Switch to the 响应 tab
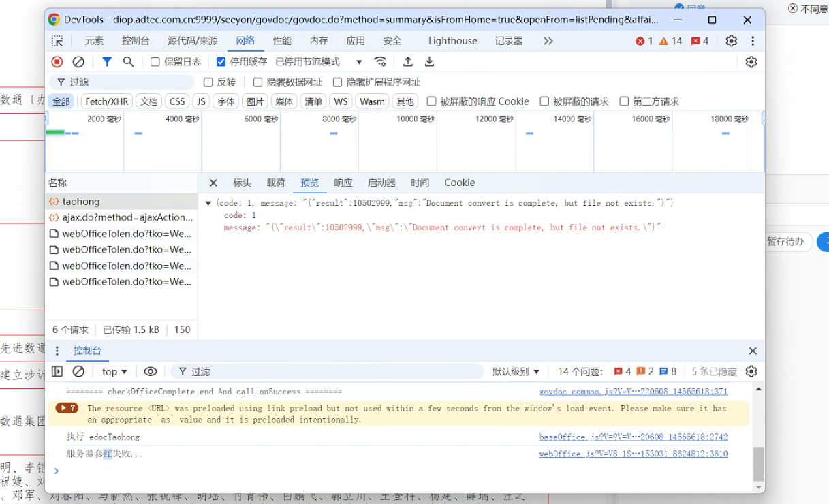Screen dimensions: 829x504 pyautogui.click(x=343, y=183)
